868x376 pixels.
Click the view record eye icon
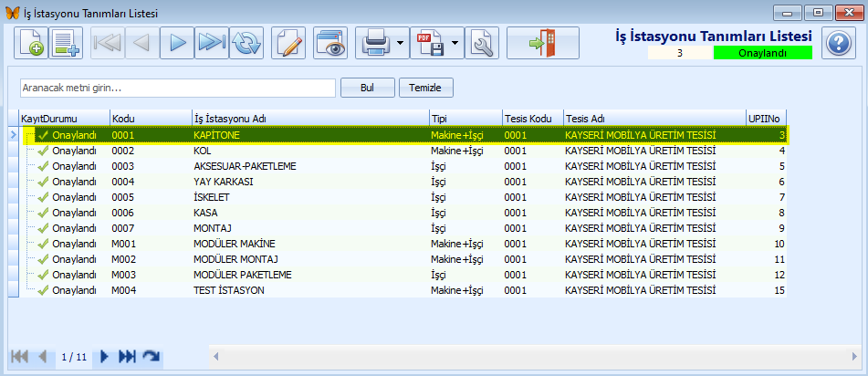tap(330, 43)
